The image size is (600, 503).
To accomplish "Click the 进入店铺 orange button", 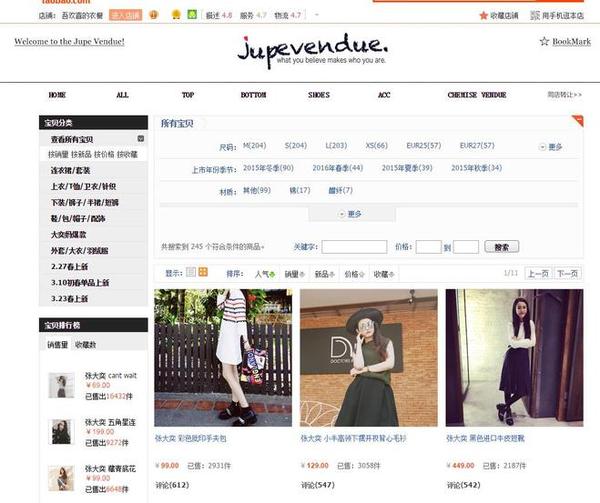I will click(x=126, y=15).
